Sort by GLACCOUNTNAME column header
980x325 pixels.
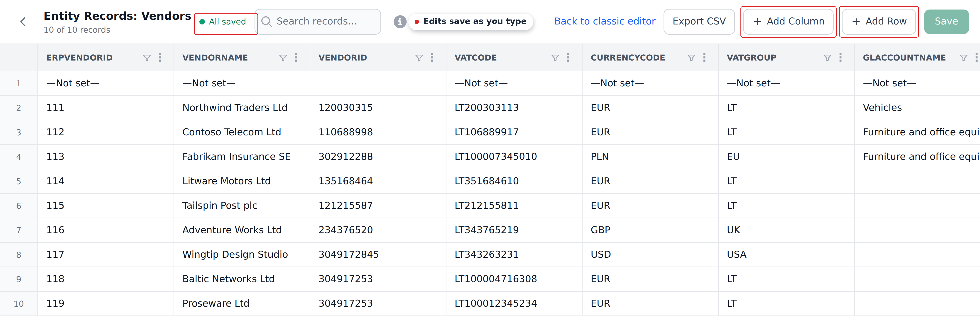pyautogui.click(x=904, y=58)
